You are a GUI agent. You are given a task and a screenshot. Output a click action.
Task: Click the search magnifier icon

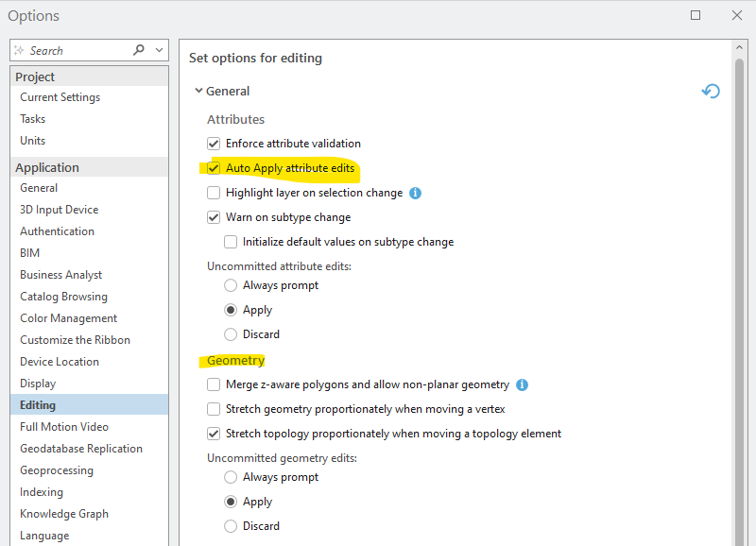point(140,50)
